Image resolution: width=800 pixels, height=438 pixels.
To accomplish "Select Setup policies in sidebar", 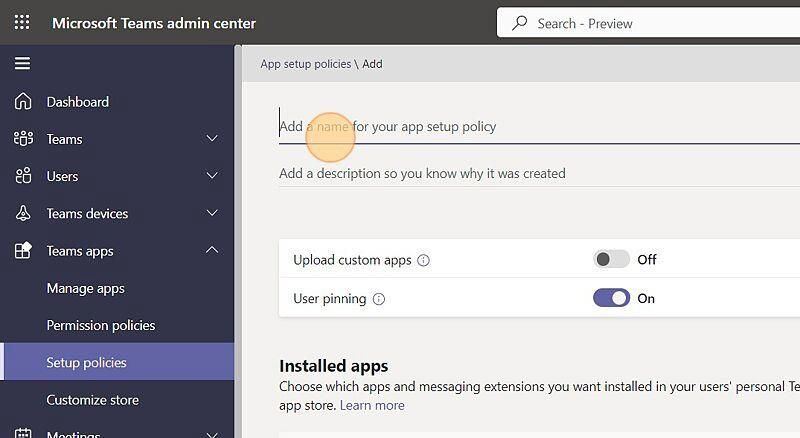I will 117,362.
